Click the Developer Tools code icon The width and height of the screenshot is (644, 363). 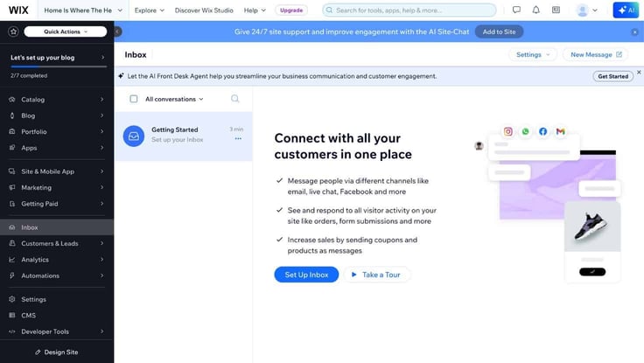point(12,332)
